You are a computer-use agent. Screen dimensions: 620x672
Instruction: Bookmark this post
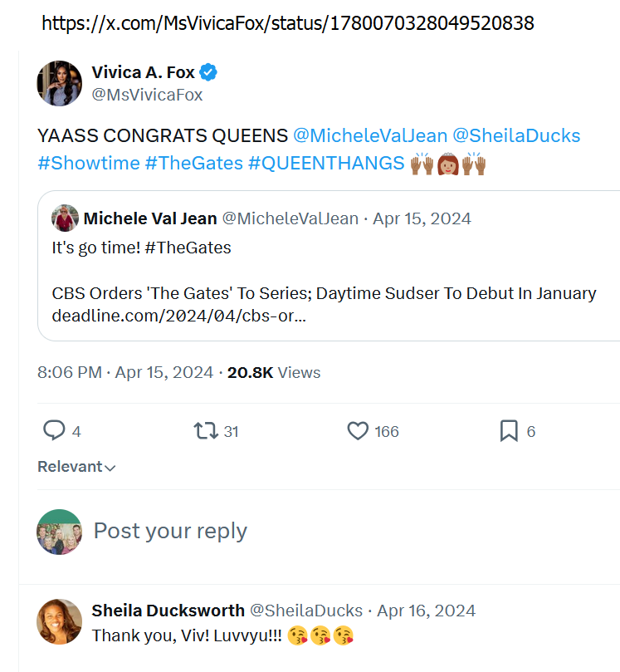pos(509,430)
